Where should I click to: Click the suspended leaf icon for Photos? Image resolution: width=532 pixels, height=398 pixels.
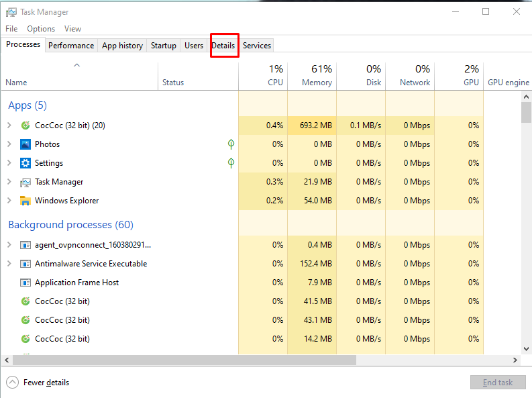pos(231,144)
